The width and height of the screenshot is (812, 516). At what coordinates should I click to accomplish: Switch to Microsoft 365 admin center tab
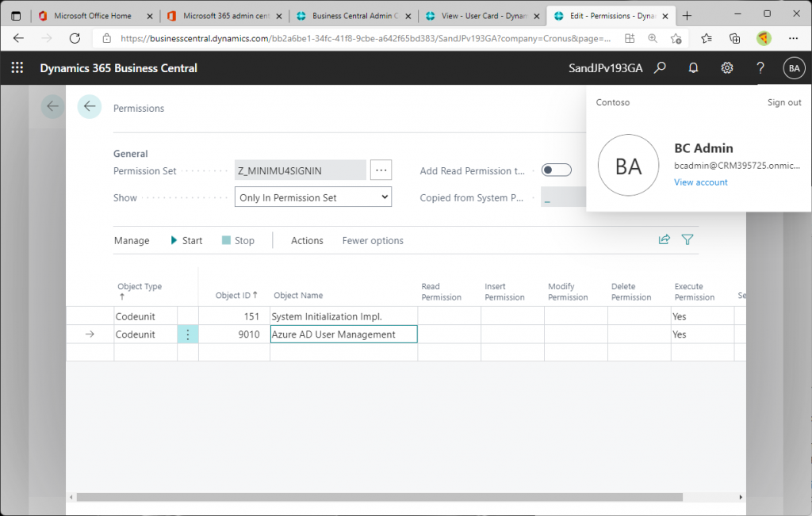point(224,16)
